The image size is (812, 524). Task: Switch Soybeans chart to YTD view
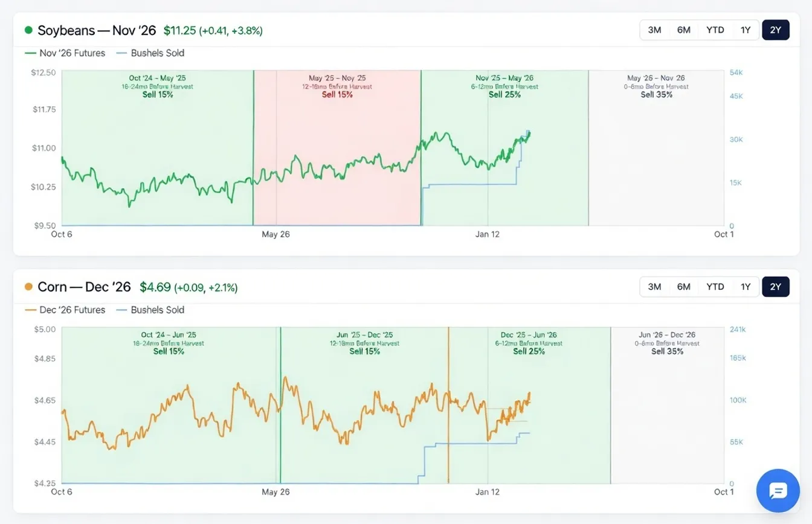[715, 30]
